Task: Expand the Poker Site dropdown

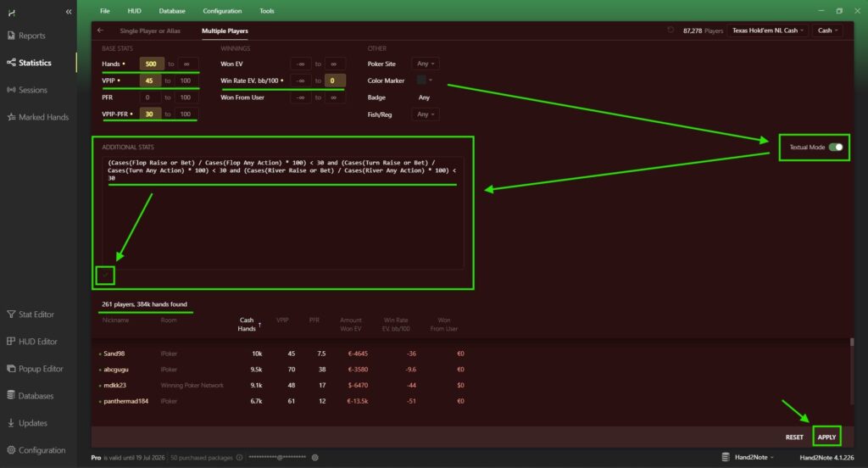Action: [425, 64]
